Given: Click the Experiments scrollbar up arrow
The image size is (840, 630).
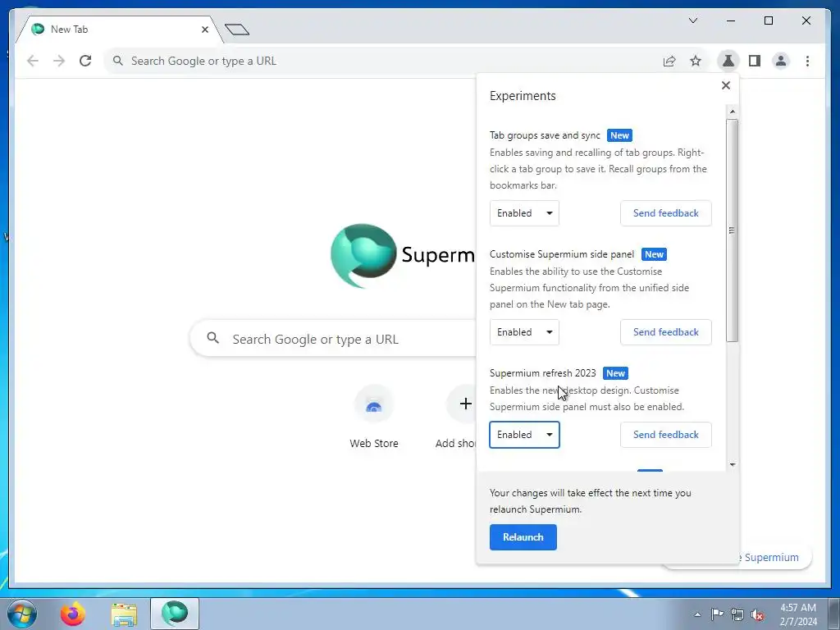Looking at the screenshot, I should click(733, 112).
